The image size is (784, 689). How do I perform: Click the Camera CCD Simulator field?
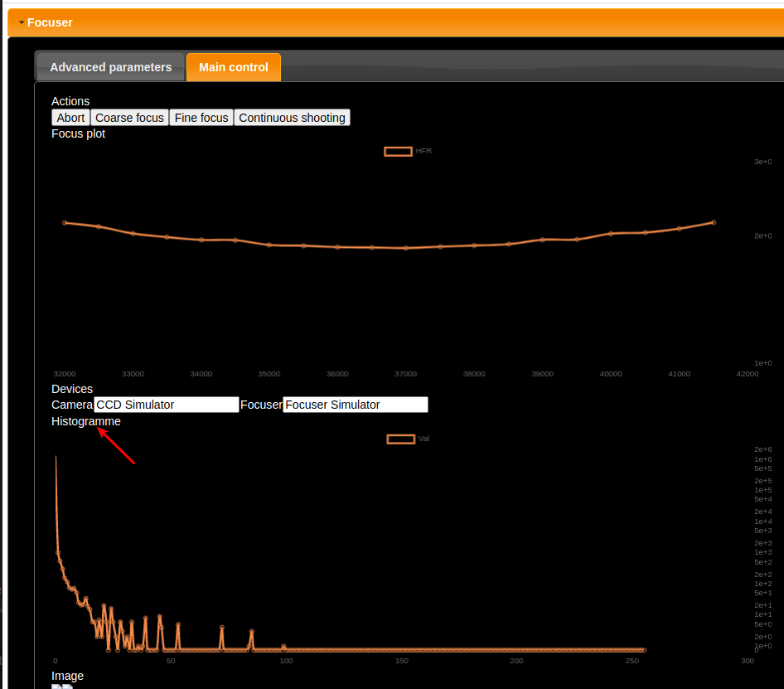167,405
